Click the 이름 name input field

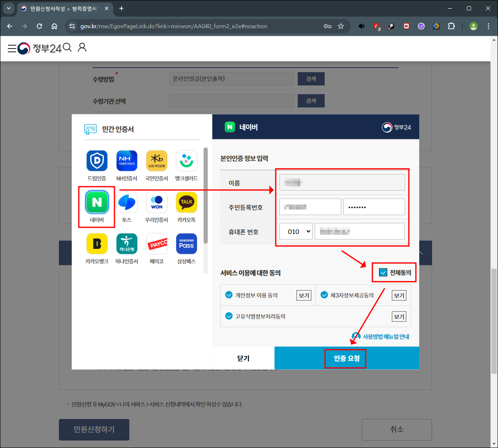click(342, 182)
